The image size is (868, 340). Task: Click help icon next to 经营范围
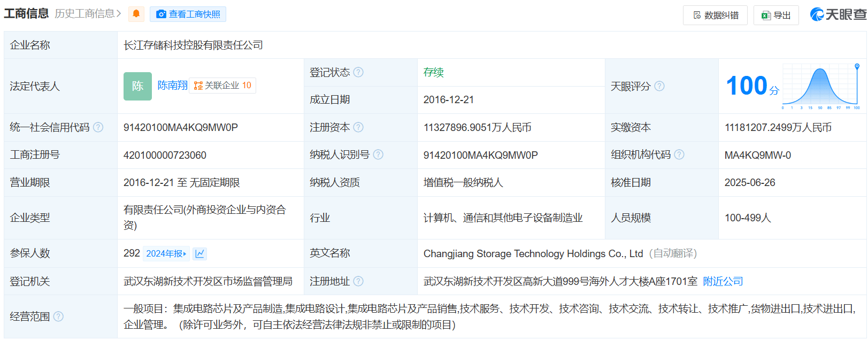click(x=58, y=316)
